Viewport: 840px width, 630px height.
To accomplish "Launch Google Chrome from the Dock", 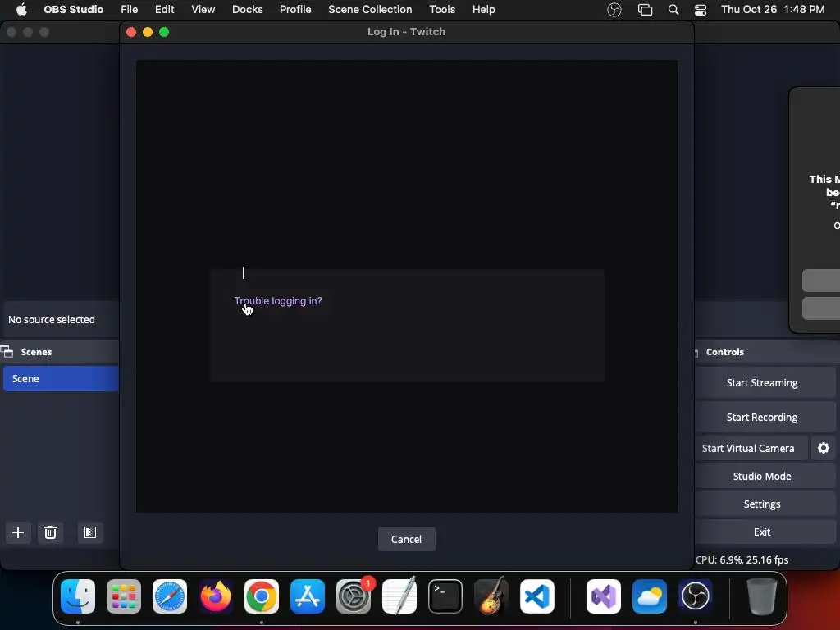I will point(262,596).
